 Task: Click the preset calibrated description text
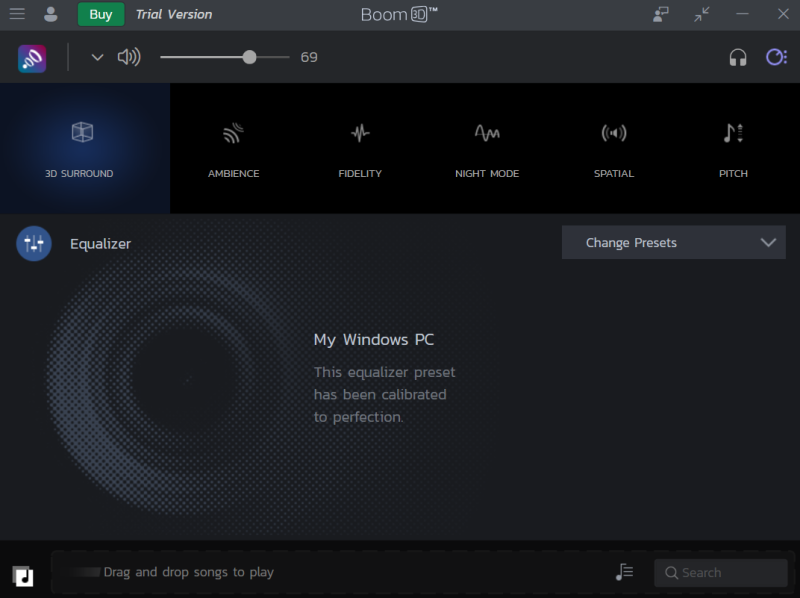click(x=384, y=394)
